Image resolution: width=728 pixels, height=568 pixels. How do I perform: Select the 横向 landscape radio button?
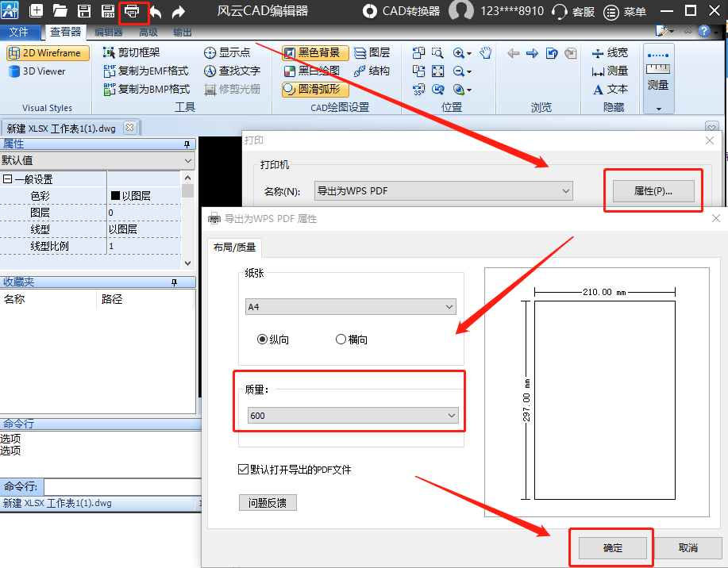click(x=341, y=340)
